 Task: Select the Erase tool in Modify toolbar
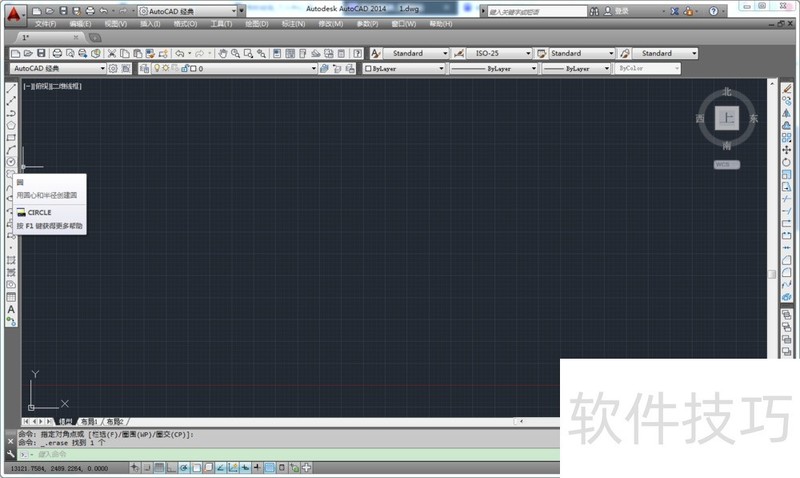click(786, 89)
